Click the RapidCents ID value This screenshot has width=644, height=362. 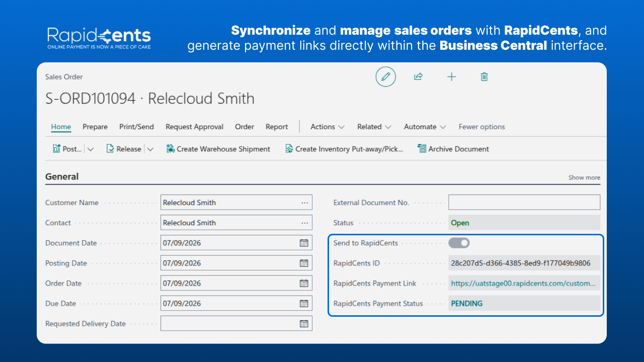521,263
